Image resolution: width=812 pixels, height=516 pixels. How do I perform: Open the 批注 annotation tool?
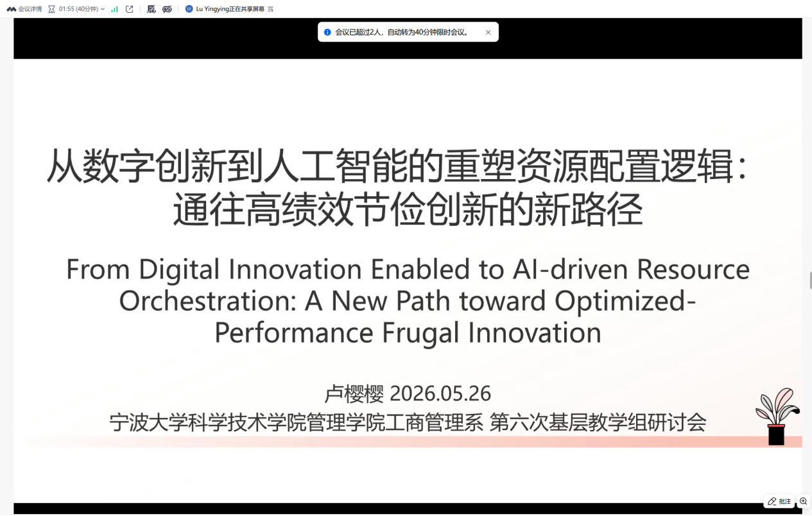point(779,501)
